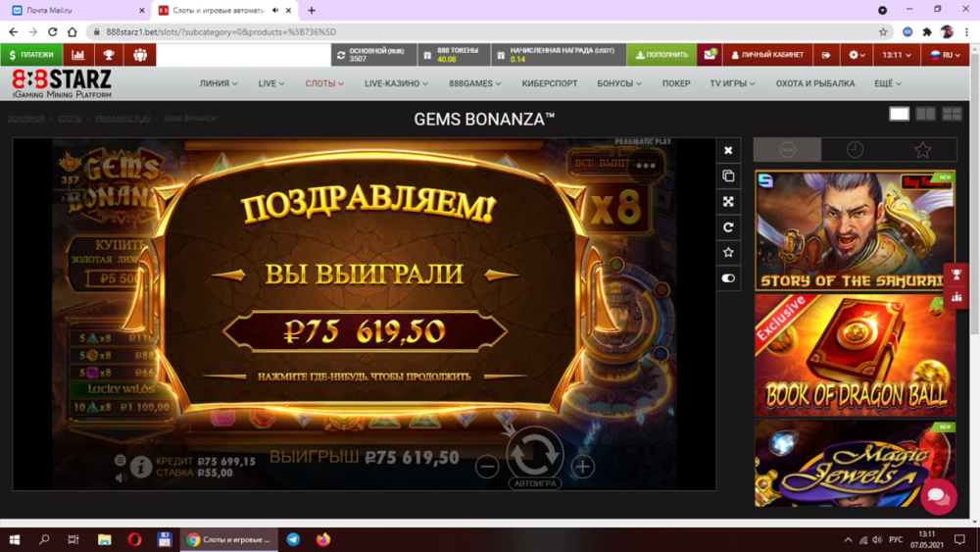Screen dimensions: 980x552
Task: Select the two-window layout view
Action: 926,114
